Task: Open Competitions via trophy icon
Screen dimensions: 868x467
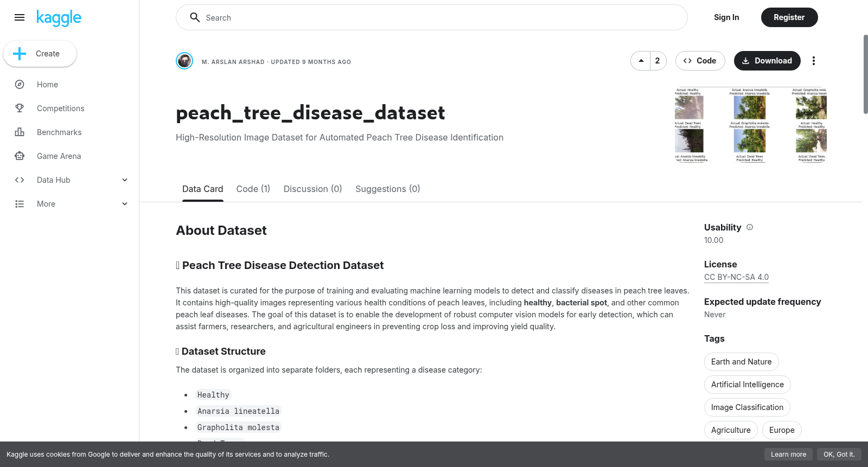Action: click(x=20, y=108)
